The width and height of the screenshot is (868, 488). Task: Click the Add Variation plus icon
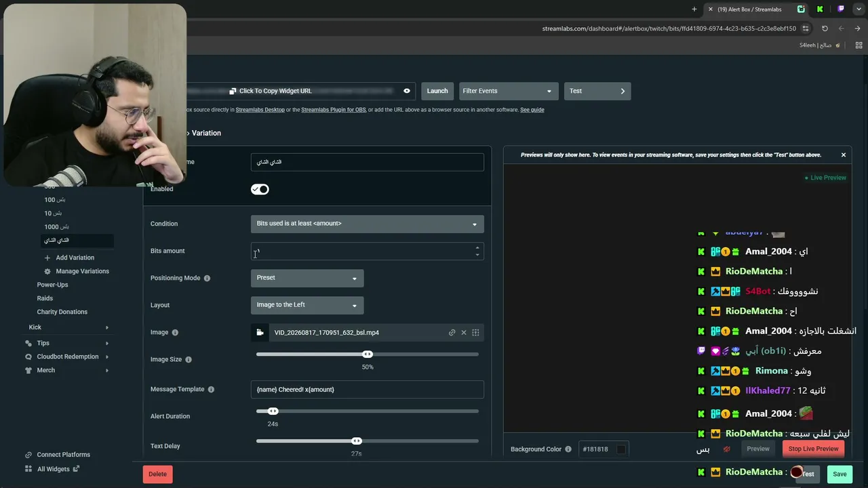tap(47, 258)
